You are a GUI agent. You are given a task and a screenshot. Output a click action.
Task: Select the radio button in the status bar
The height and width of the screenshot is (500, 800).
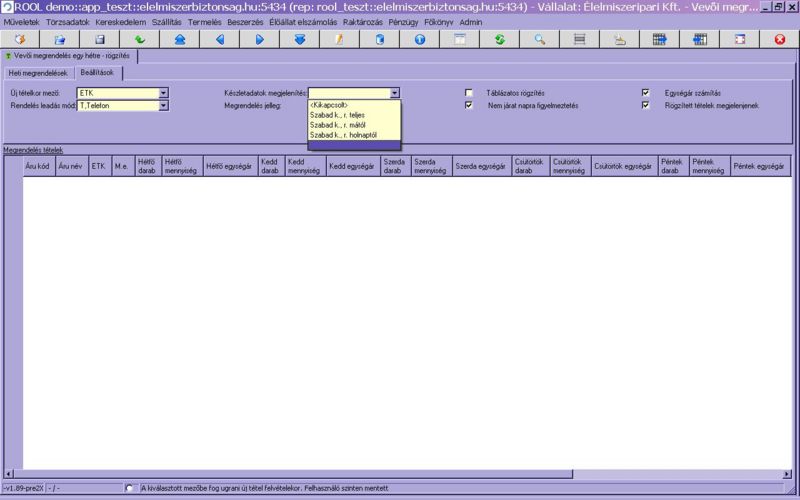click(x=130, y=488)
